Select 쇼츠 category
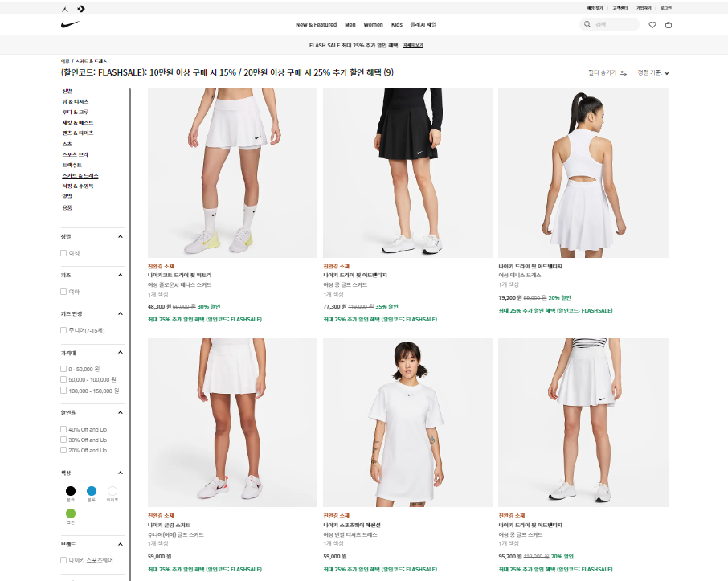This screenshot has height=581, width=728. (x=67, y=144)
